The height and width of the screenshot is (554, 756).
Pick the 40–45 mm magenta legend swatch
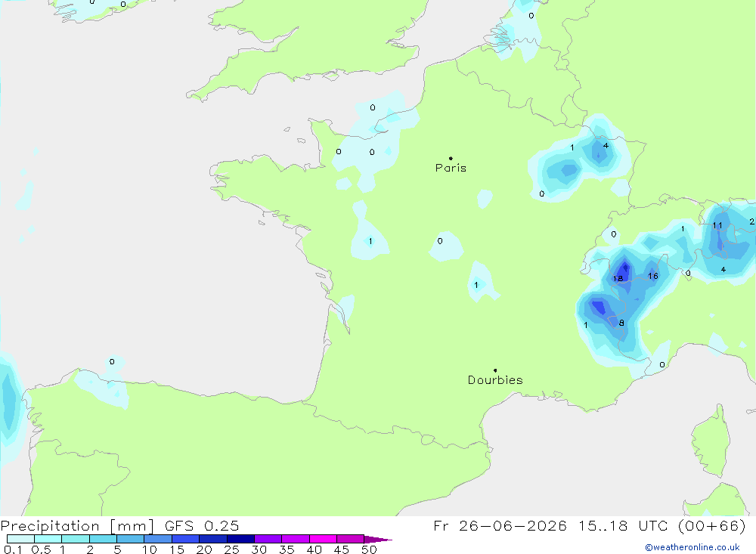323,539
